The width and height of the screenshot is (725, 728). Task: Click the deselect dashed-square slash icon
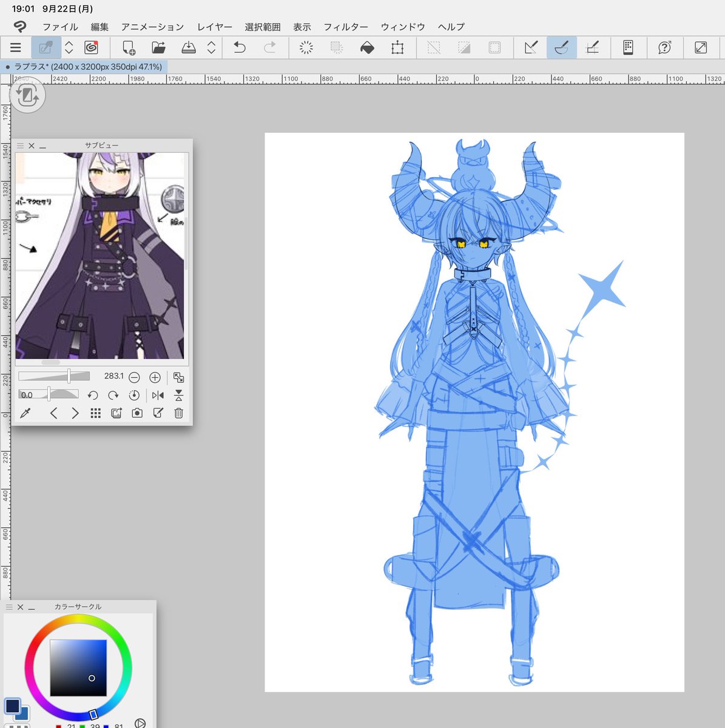(x=434, y=47)
